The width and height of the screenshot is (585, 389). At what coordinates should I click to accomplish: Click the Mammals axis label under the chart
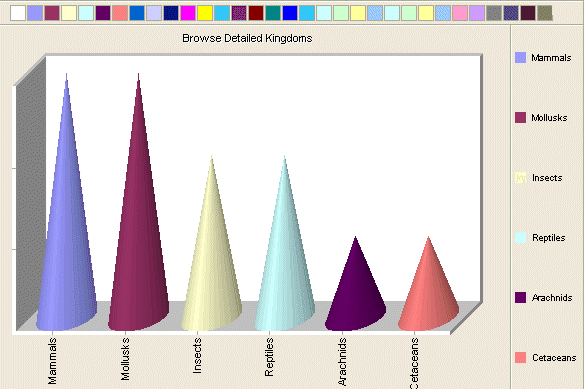point(52,361)
